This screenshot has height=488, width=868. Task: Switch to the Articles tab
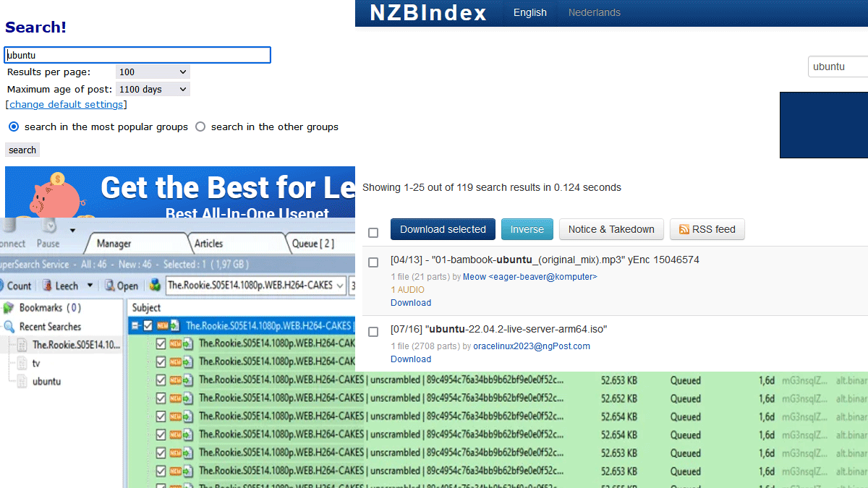click(208, 244)
